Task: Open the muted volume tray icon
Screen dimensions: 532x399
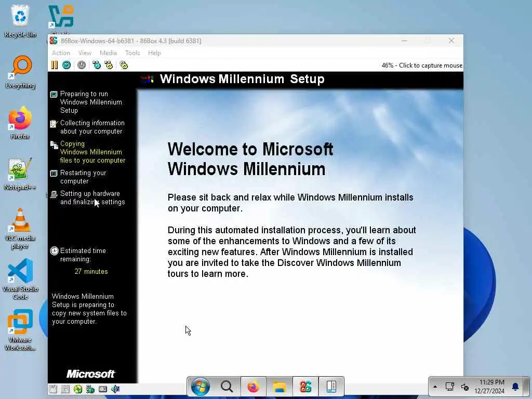Action: click(465, 387)
